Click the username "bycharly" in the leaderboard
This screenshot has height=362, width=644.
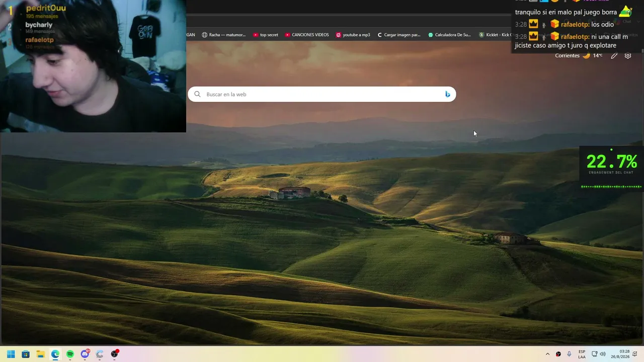pos(39,25)
